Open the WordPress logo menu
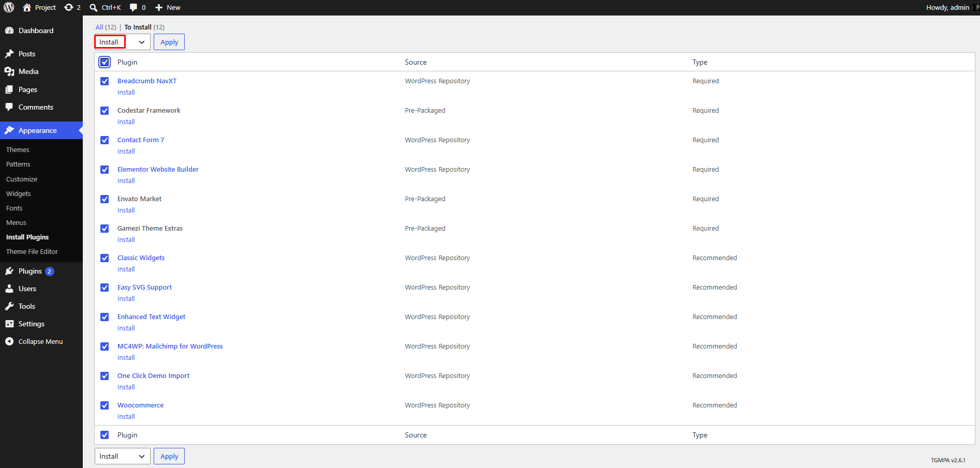The image size is (980, 468). coord(9,7)
